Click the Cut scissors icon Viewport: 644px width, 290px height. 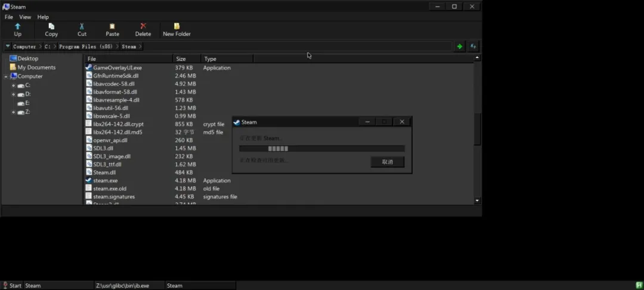click(82, 26)
